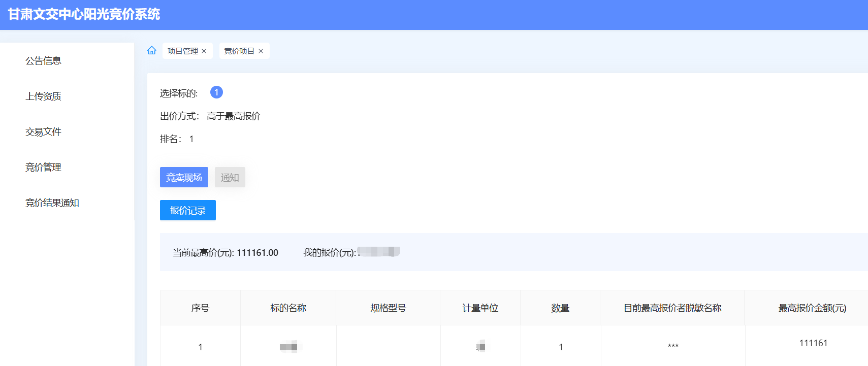Click the 通知 button
Viewport: 868px width, 366px height.
[230, 177]
